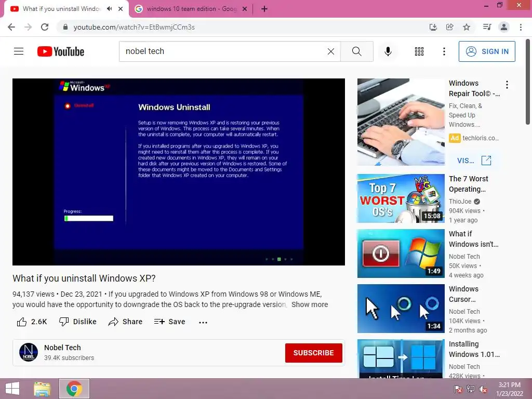Screen dimensions: 532x399
Task: Go back with the browser back arrow
Action: coord(11,27)
